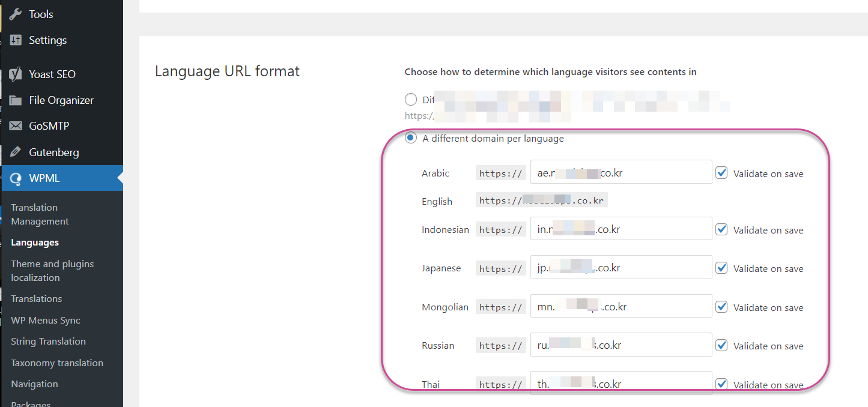The height and width of the screenshot is (407, 868).
Task: Click the GoSMTP envelope icon
Action: 16,126
